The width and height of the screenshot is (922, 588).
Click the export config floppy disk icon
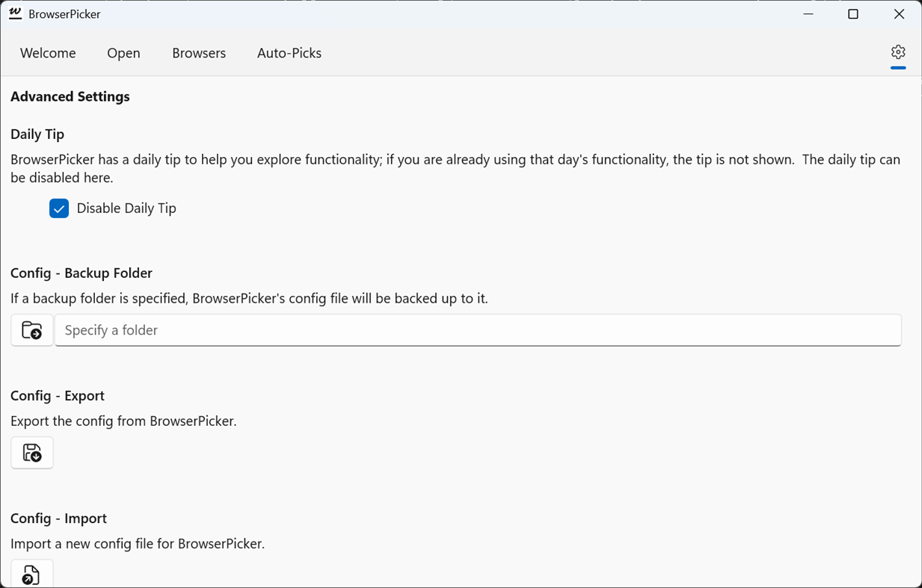31,452
